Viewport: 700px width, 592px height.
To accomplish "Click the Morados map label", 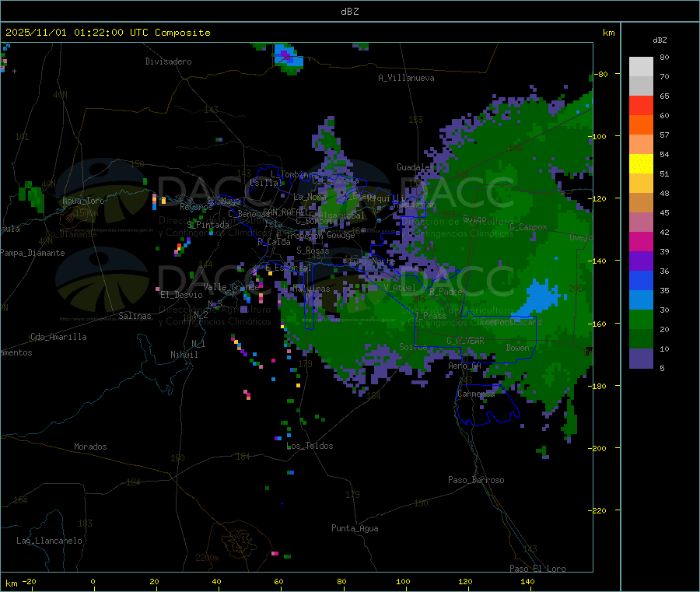I will click(x=90, y=447).
